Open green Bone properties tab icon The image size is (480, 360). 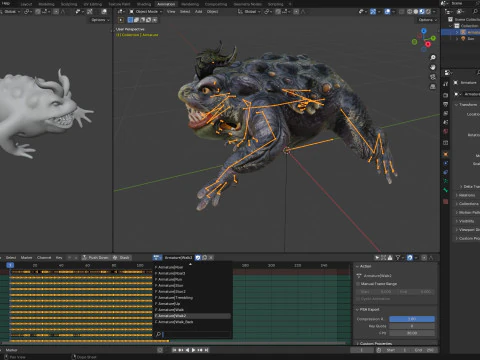pyautogui.click(x=446, y=190)
